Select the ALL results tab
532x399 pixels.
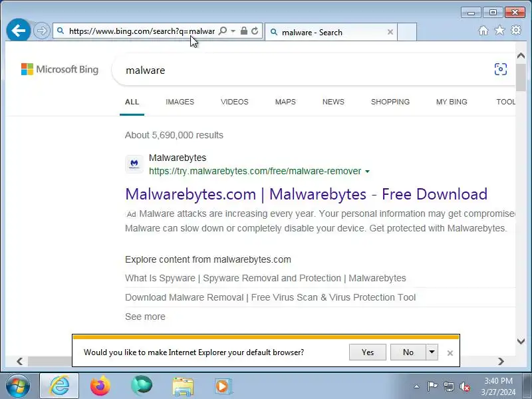[x=132, y=102]
